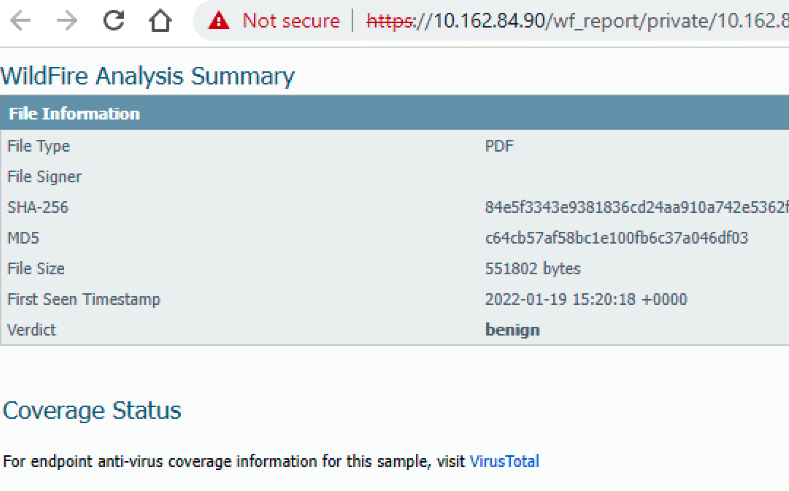Viewport: 789px width, 491px height.
Task: Click the SHA-256 hash value
Action: pyautogui.click(x=636, y=207)
